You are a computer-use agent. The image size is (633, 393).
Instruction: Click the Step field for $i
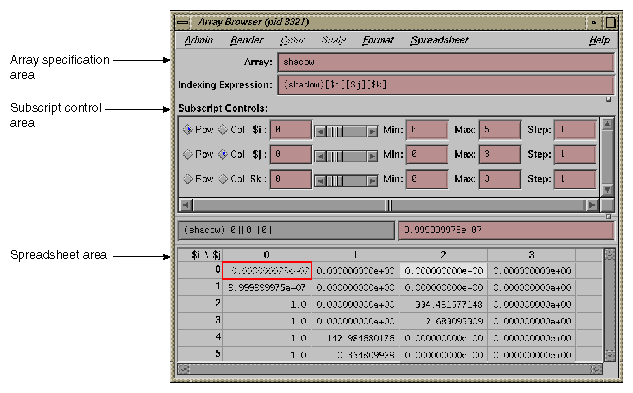coord(575,130)
